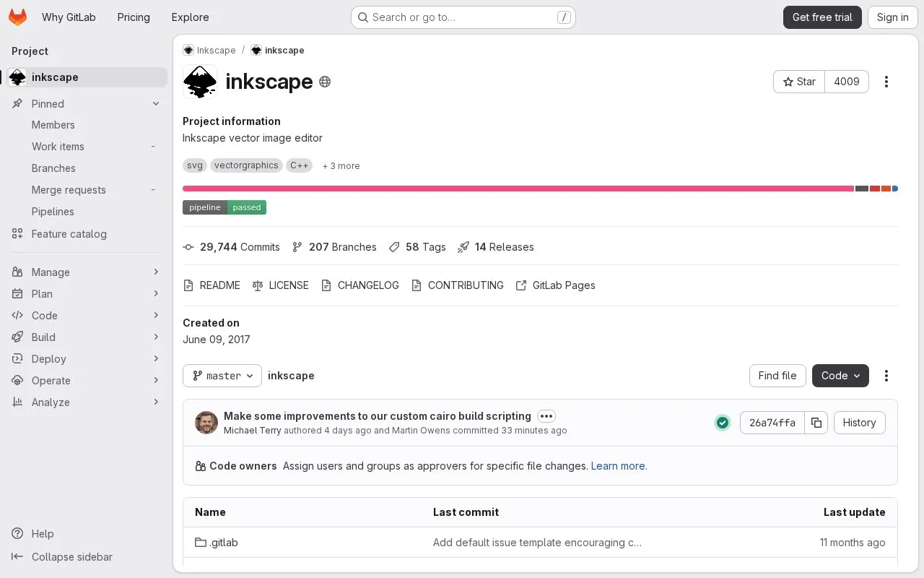The image size is (924, 578).
Task: Open the Code clone dropdown button
Action: pyautogui.click(x=840, y=376)
